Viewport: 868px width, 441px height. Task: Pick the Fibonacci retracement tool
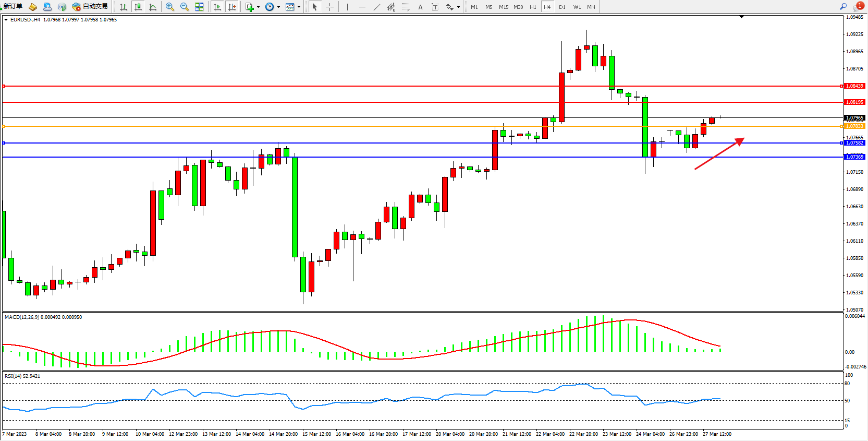pyautogui.click(x=406, y=7)
